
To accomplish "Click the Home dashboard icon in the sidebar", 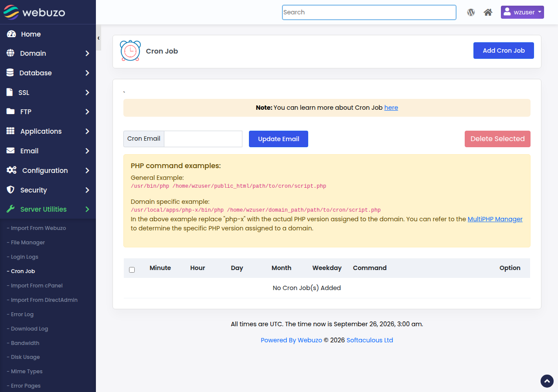I will [11, 34].
